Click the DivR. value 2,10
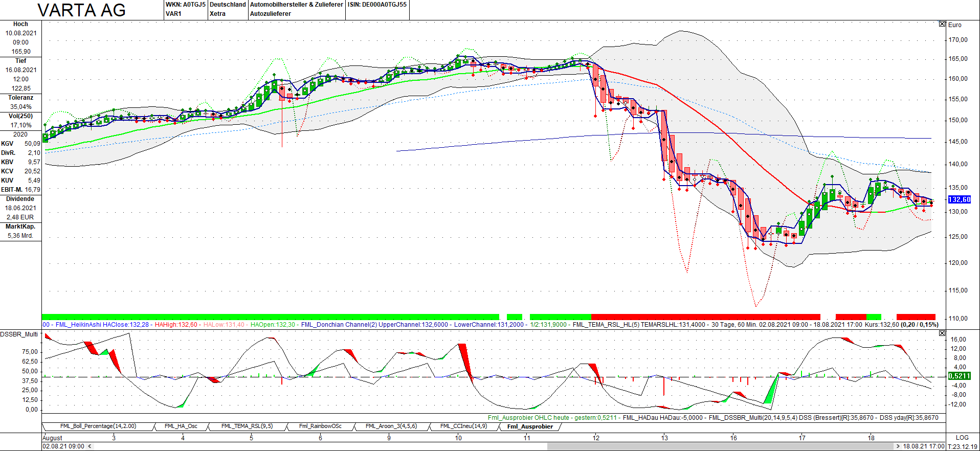This screenshot has width=980, height=451. [34, 153]
